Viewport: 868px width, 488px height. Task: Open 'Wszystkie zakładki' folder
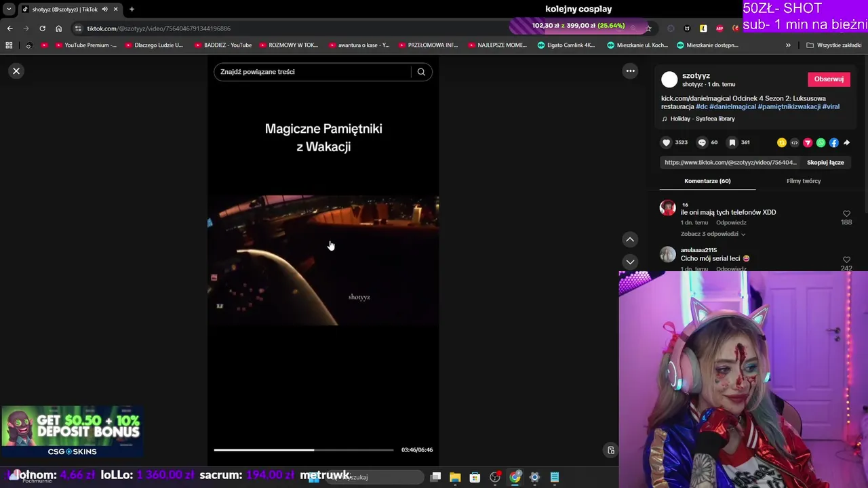pyautogui.click(x=833, y=45)
